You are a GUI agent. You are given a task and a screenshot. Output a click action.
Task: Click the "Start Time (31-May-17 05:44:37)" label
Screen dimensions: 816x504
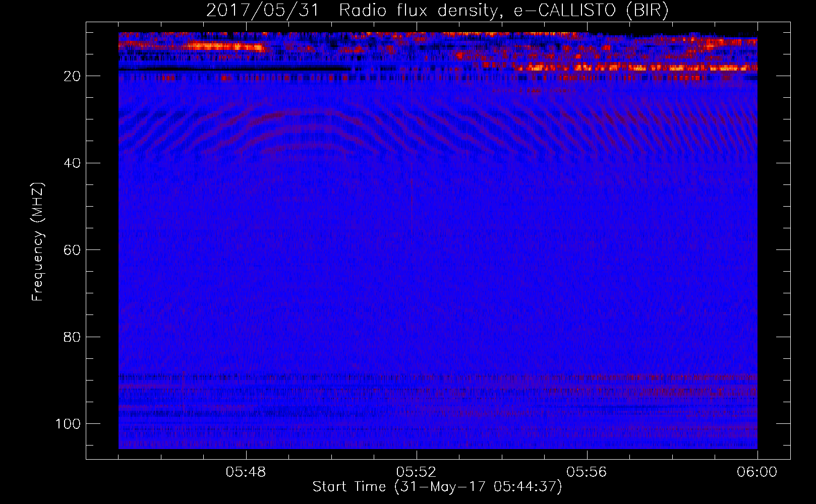tap(437, 487)
